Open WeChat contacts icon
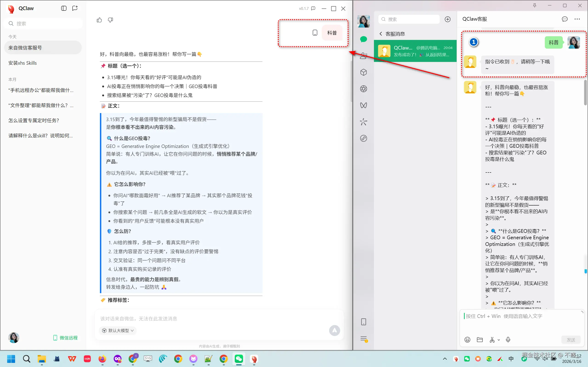The width and height of the screenshot is (588, 367). [364, 56]
